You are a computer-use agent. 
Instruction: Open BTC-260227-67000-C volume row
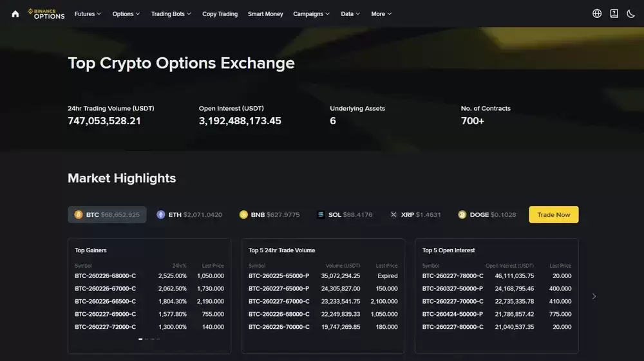(x=323, y=301)
